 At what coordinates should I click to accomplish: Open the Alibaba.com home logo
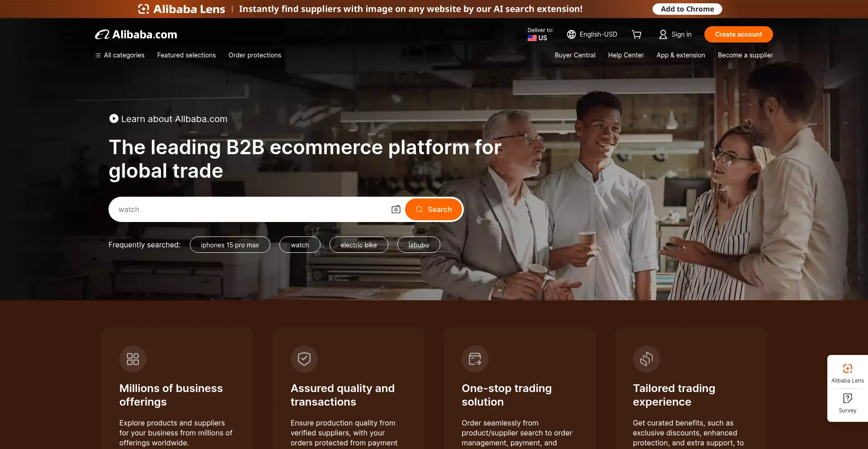[x=136, y=34]
